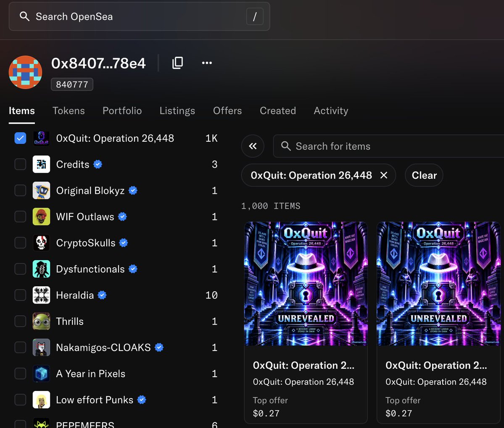Check the Dysfunctionals checkbox

coord(20,269)
